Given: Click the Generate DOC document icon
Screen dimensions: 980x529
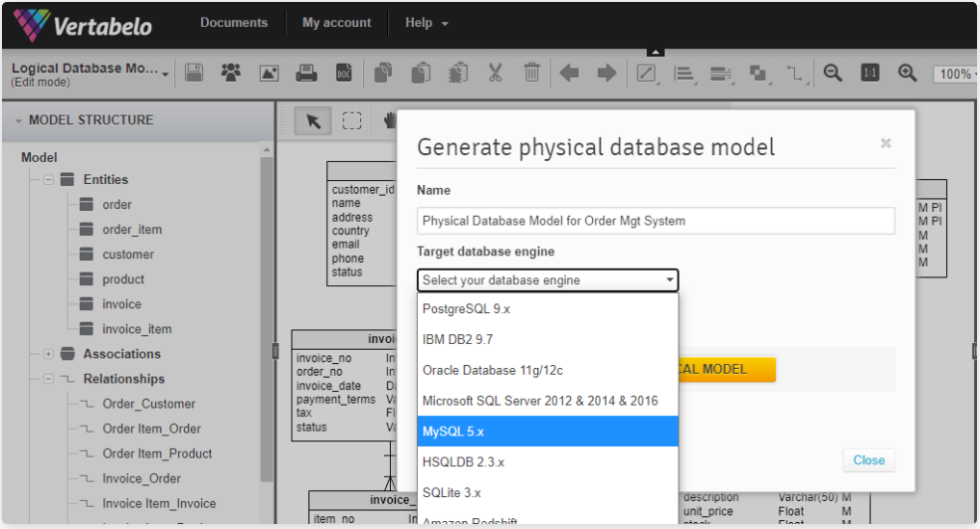Looking at the screenshot, I should pos(344,73).
